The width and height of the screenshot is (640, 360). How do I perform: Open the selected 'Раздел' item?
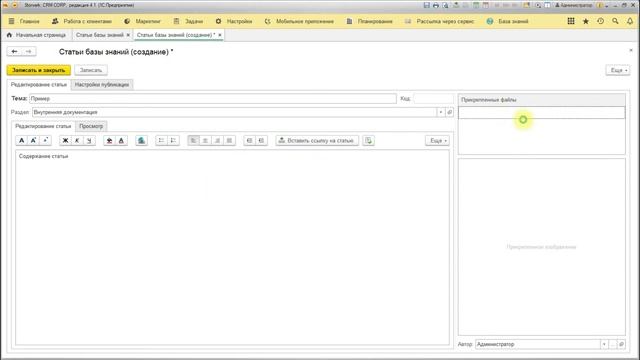click(x=449, y=112)
